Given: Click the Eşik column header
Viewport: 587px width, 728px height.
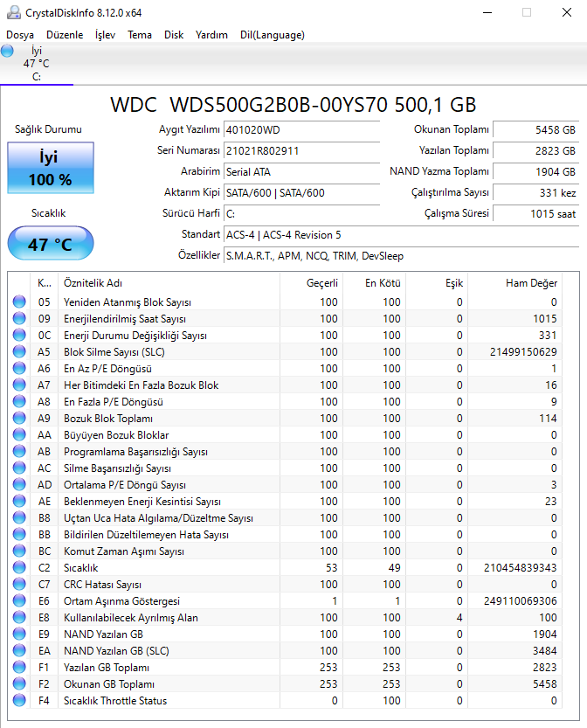Looking at the screenshot, I should (x=437, y=283).
